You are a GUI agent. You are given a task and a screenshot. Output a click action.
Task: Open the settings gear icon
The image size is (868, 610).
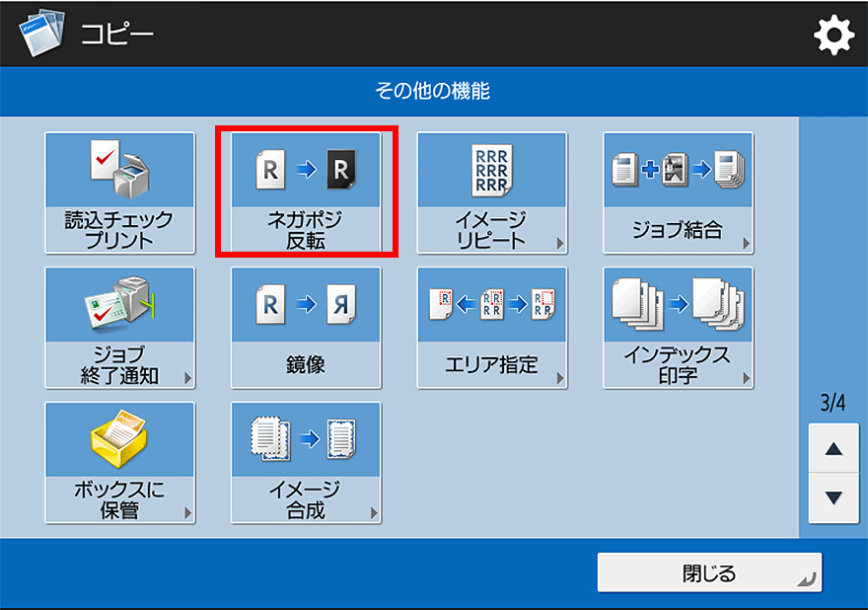tap(832, 37)
